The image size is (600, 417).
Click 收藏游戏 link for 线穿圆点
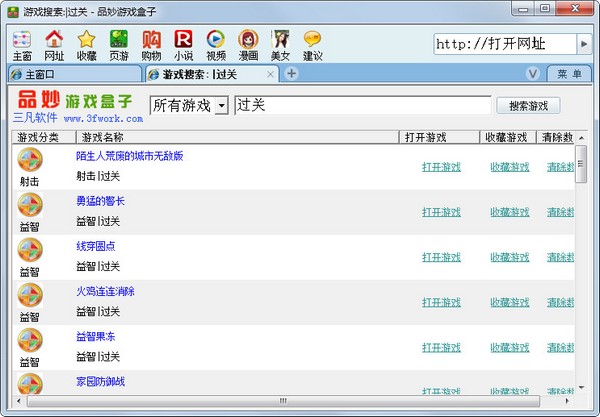point(509,257)
